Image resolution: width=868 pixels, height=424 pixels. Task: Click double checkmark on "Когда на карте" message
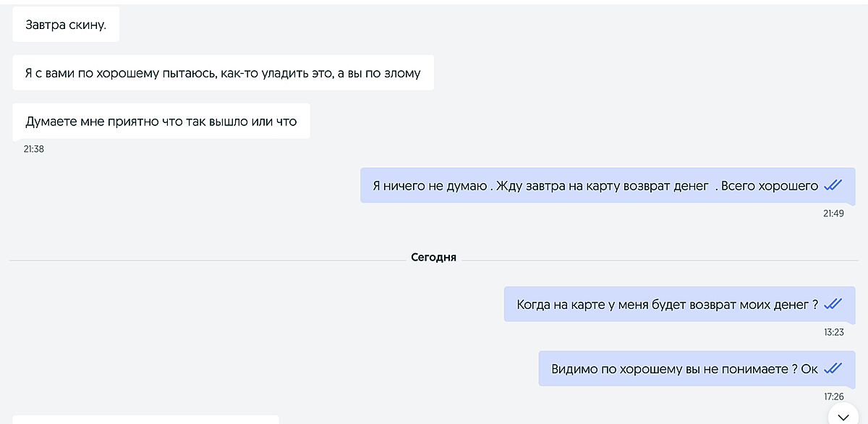click(833, 305)
